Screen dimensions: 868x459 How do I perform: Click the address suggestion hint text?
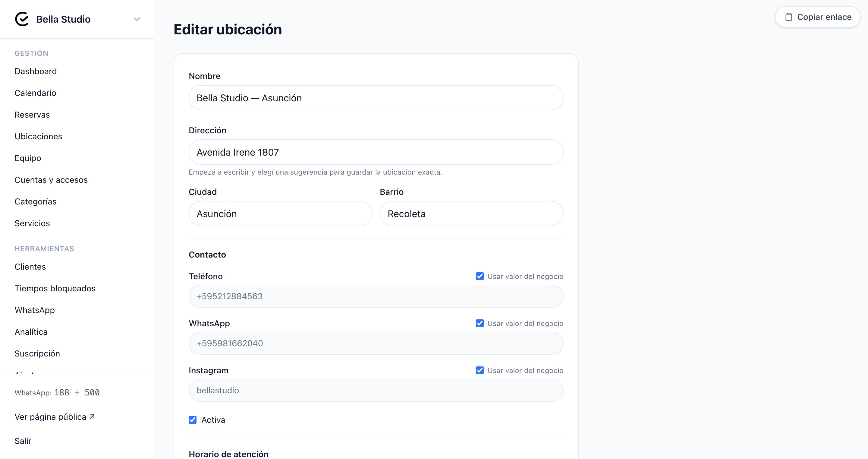(x=315, y=172)
